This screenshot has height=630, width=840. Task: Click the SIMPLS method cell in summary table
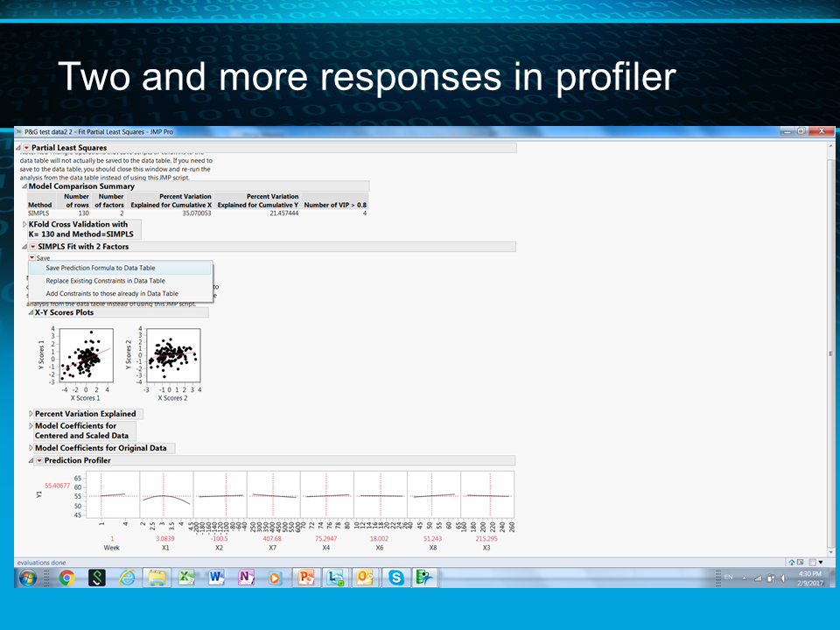click(38, 213)
